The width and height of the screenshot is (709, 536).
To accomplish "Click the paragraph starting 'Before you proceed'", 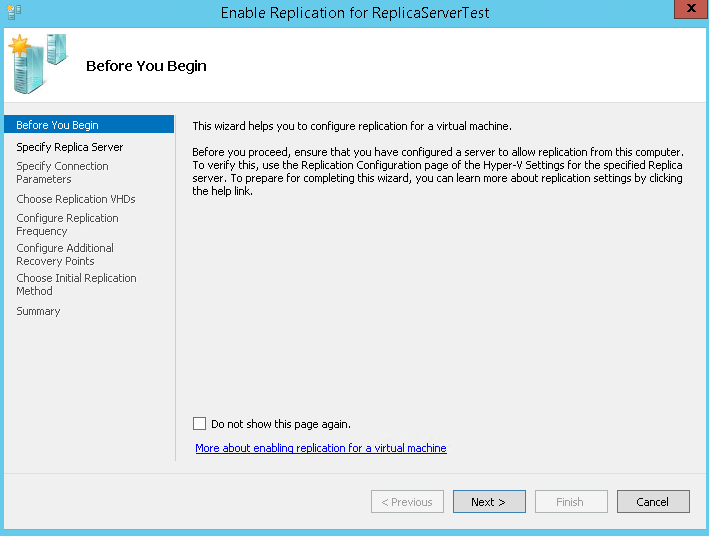I will pyautogui.click(x=438, y=171).
